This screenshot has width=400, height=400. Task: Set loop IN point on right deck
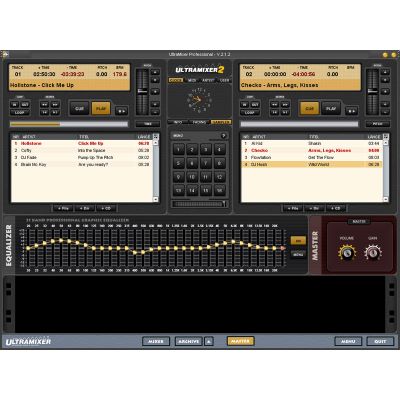245,105
